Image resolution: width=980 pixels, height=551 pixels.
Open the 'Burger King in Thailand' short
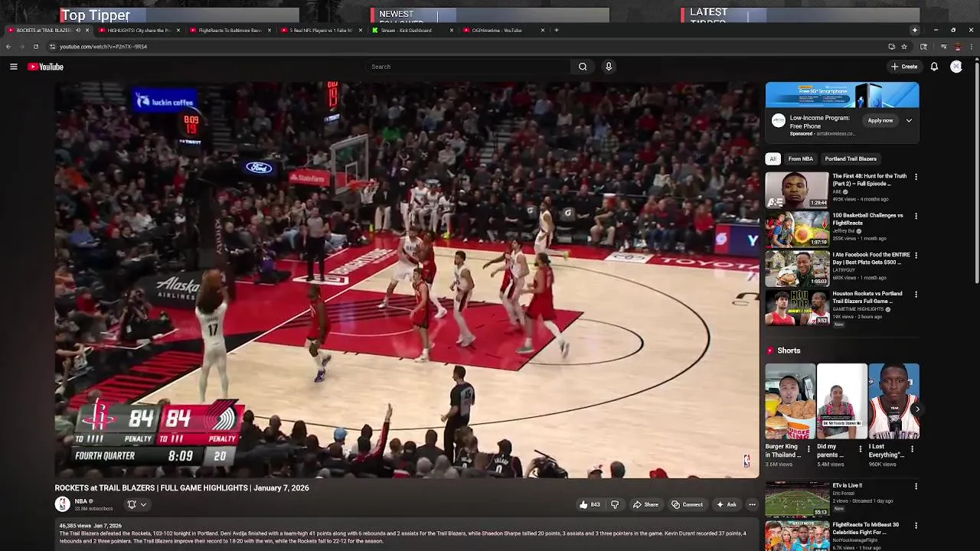click(x=790, y=401)
